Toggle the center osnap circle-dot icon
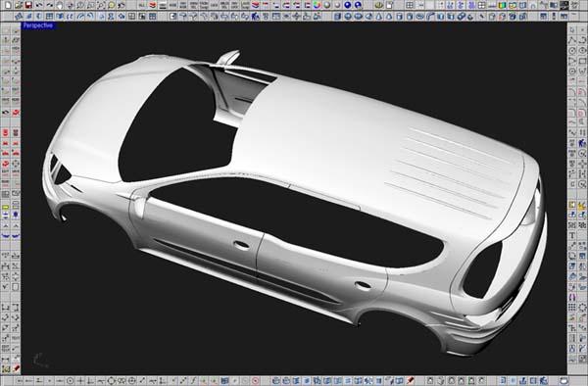588x386 pixels. pyautogui.click(x=71, y=381)
